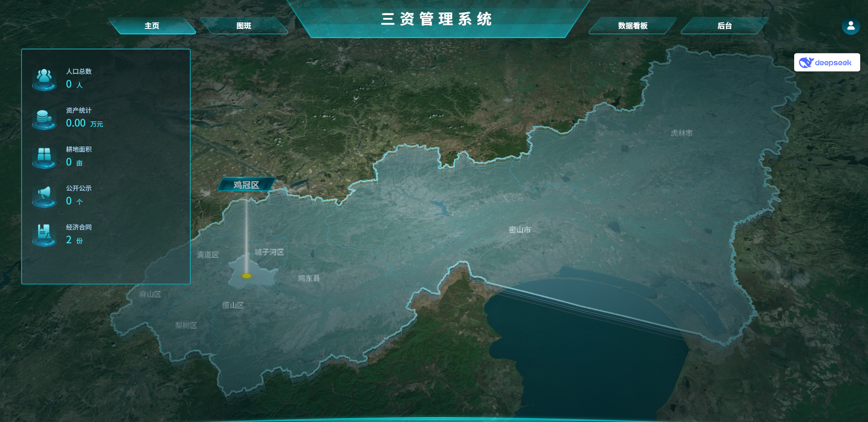Image resolution: width=868 pixels, height=422 pixels.
Task: Click the economic contract icon
Action: 44,235
